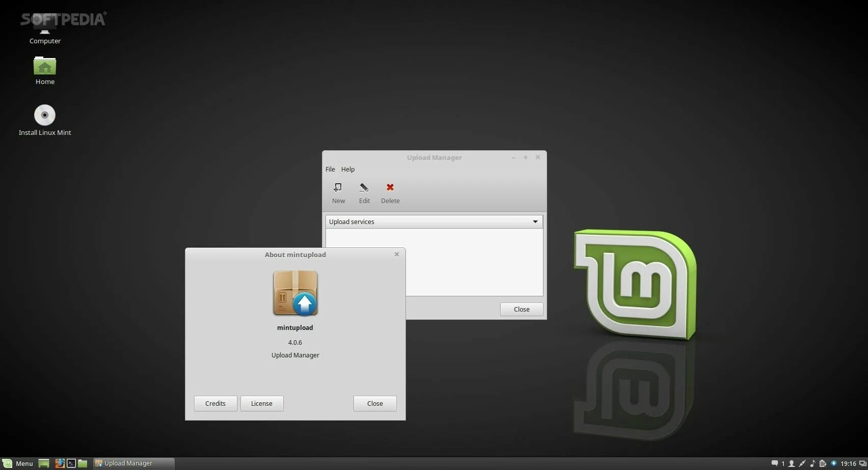Open the Computer desktop icon

[45, 30]
